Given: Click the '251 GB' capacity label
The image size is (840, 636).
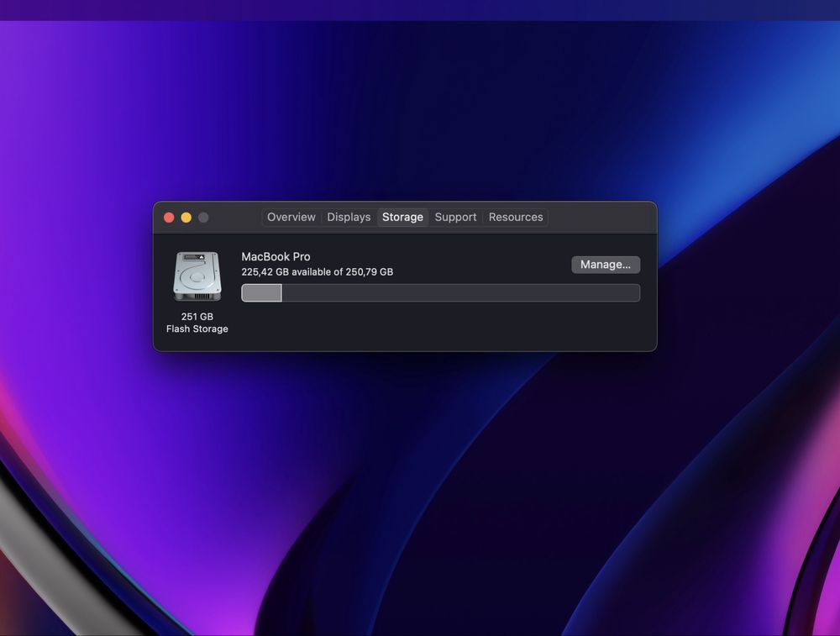Looking at the screenshot, I should click(x=197, y=317).
